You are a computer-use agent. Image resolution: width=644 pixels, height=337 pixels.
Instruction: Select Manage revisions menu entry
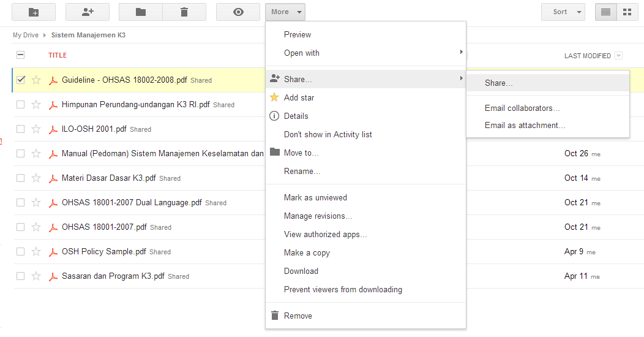318,216
